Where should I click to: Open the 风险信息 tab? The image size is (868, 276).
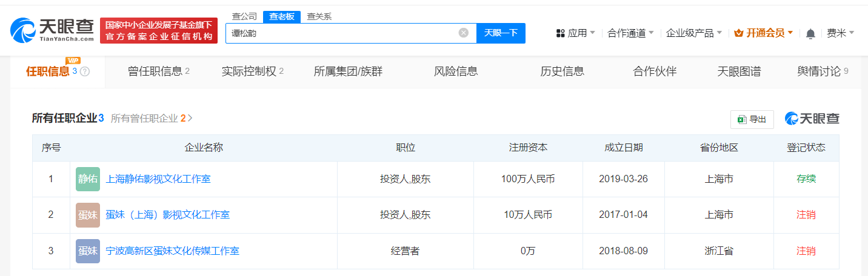456,71
